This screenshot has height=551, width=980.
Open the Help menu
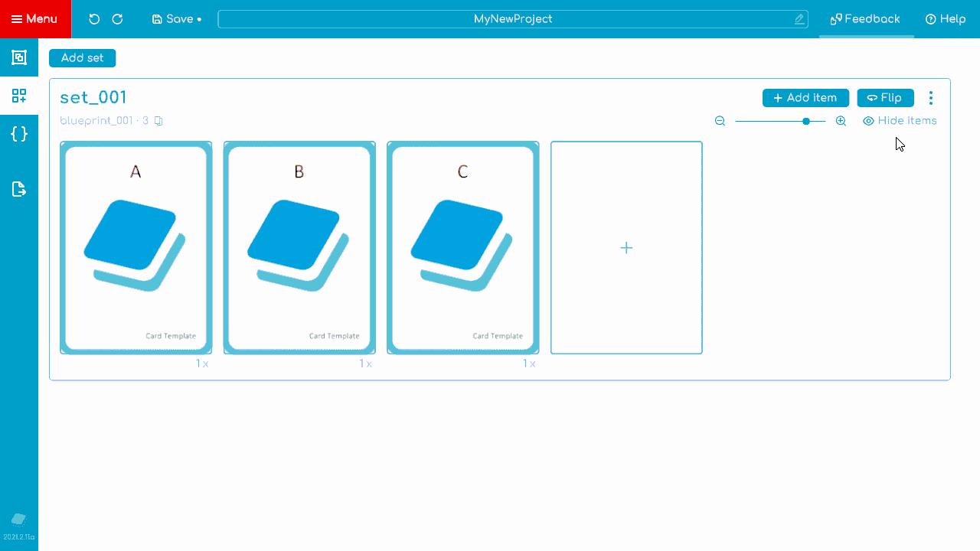pos(946,19)
